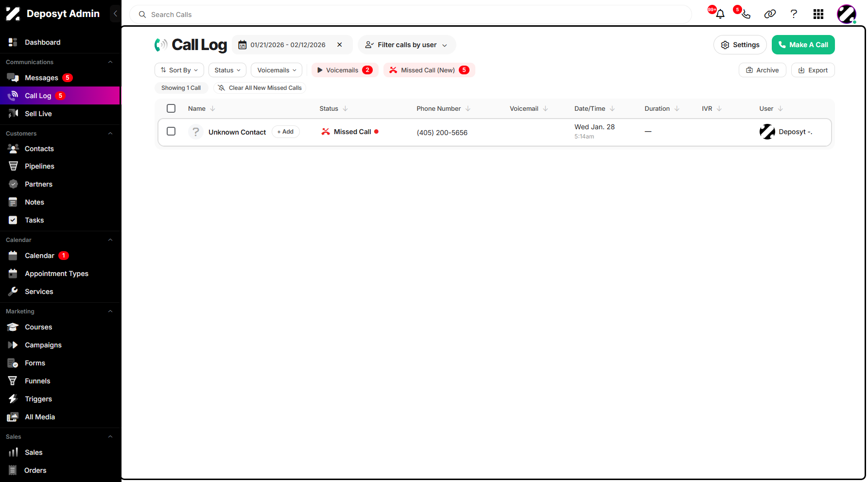Viewport: 868px width, 482px height.
Task: Sort by IVR column arrow
Action: click(x=719, y=109)
